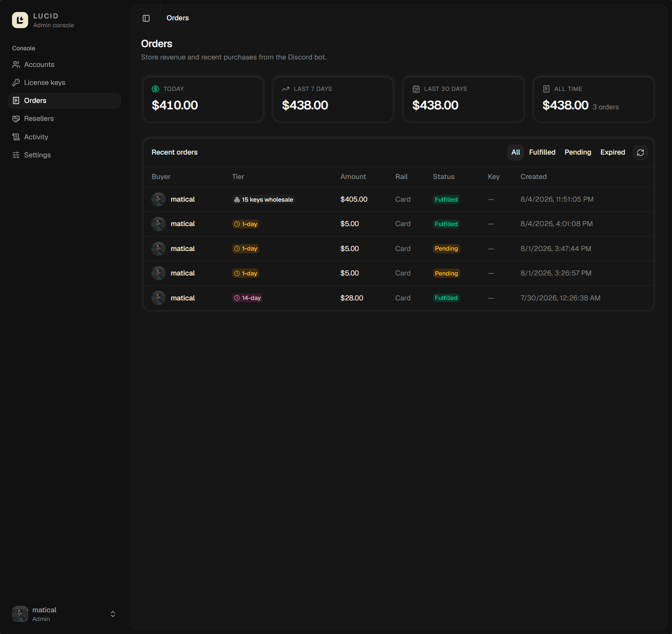Click the Settings sliders icon
672x634 pixels.
[16, 155]
